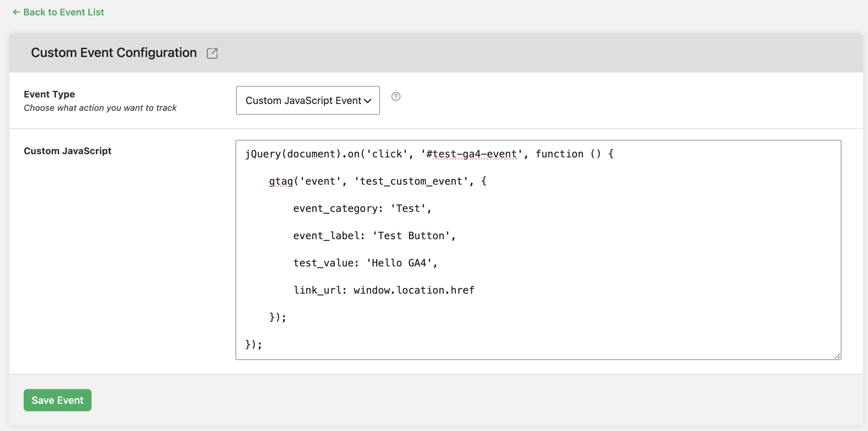868x431 pixels.
Task: Open the Event Type dropdown
Action: click(308, 100)
